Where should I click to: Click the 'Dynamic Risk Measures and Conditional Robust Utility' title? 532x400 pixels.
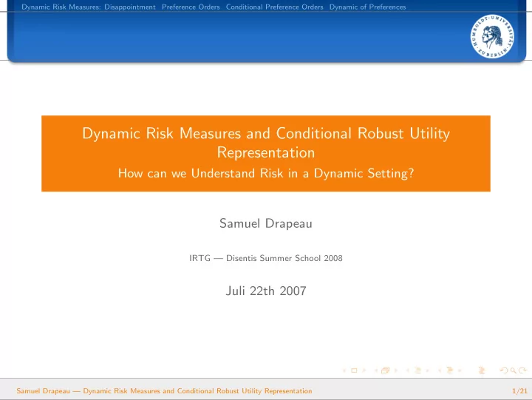266,133
